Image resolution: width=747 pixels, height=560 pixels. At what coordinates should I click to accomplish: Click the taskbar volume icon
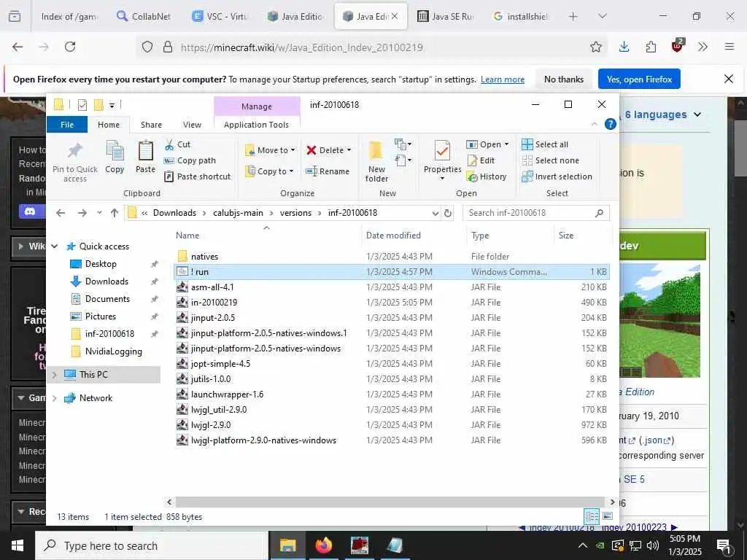(653, 545)
